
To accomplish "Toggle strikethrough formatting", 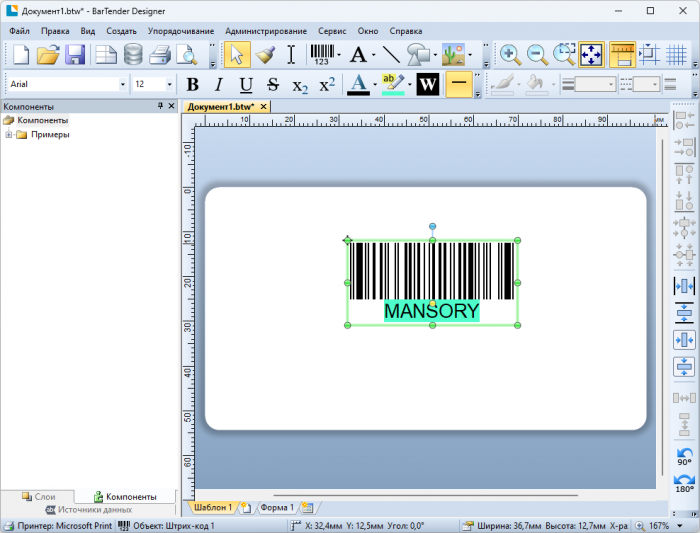I will tap(273, 84).
